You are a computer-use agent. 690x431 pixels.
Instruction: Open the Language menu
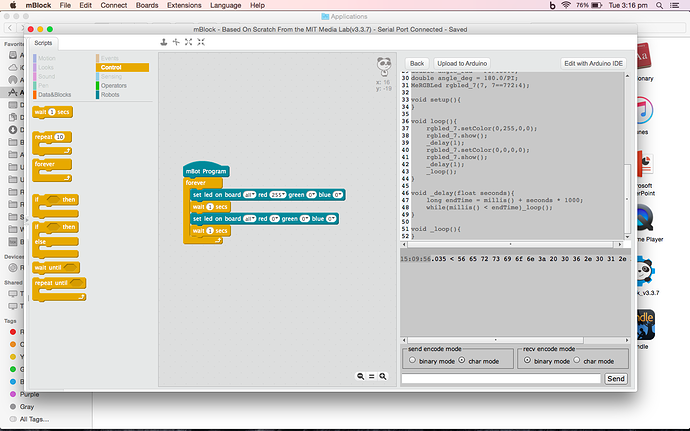click(225, 5)
